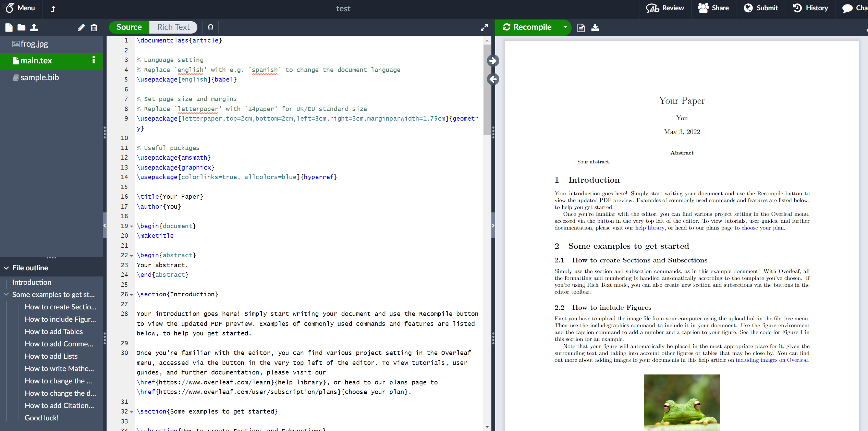868x431 pixels.
Task: Open the Omega symbol palette
Action: pyautogui.click(x=210, y=27)
